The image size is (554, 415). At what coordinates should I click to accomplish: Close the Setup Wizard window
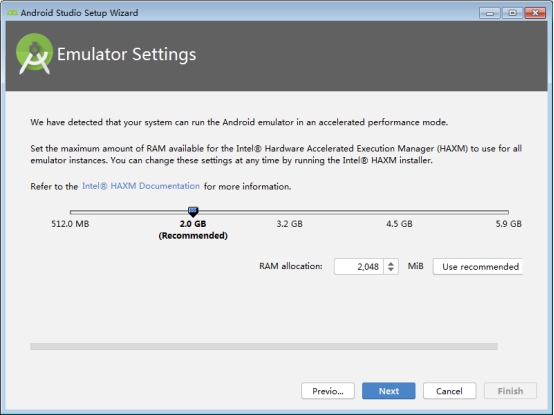coord(535,13)
